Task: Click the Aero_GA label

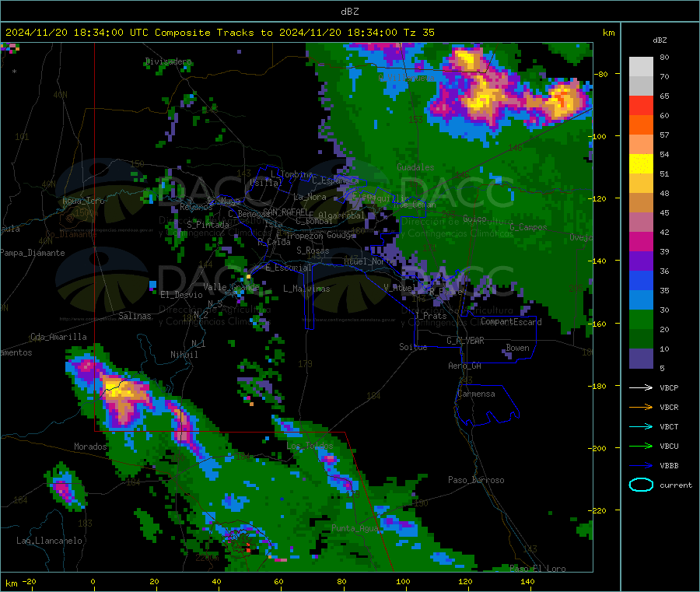Action: [464, 366]
